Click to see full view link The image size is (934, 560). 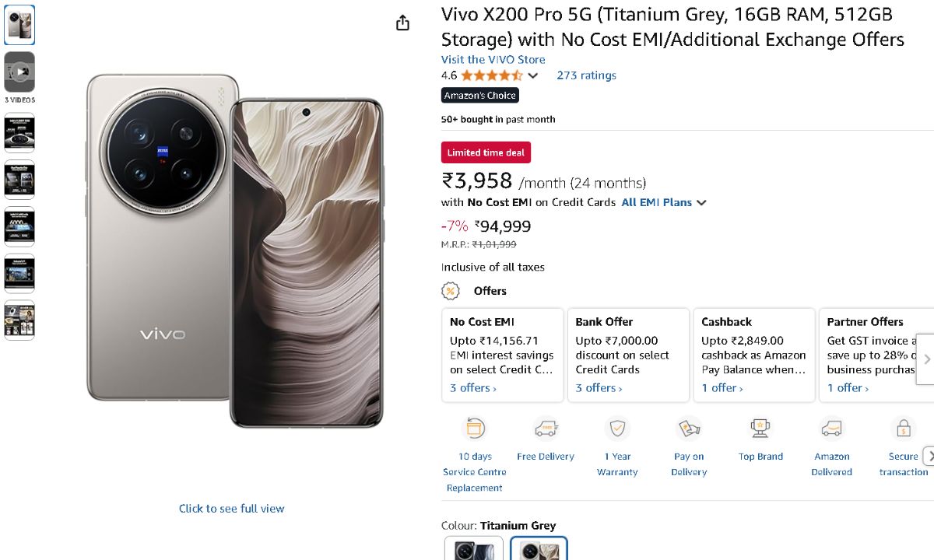point(231,509)
